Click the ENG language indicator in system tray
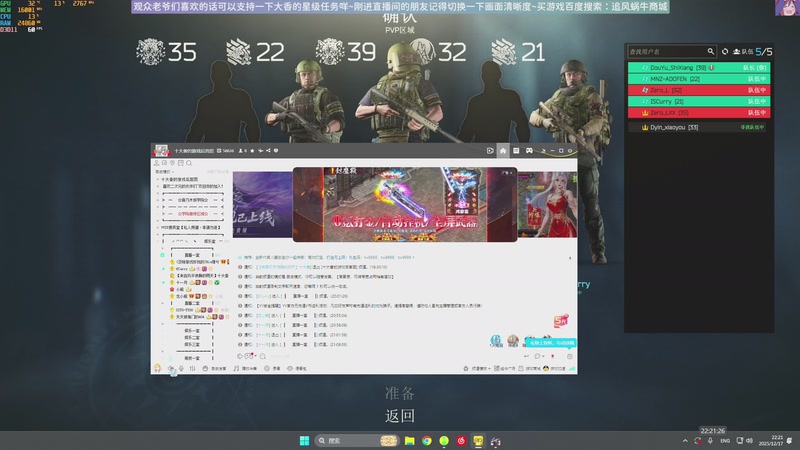800x450 pixels. [x=725, y=440]
